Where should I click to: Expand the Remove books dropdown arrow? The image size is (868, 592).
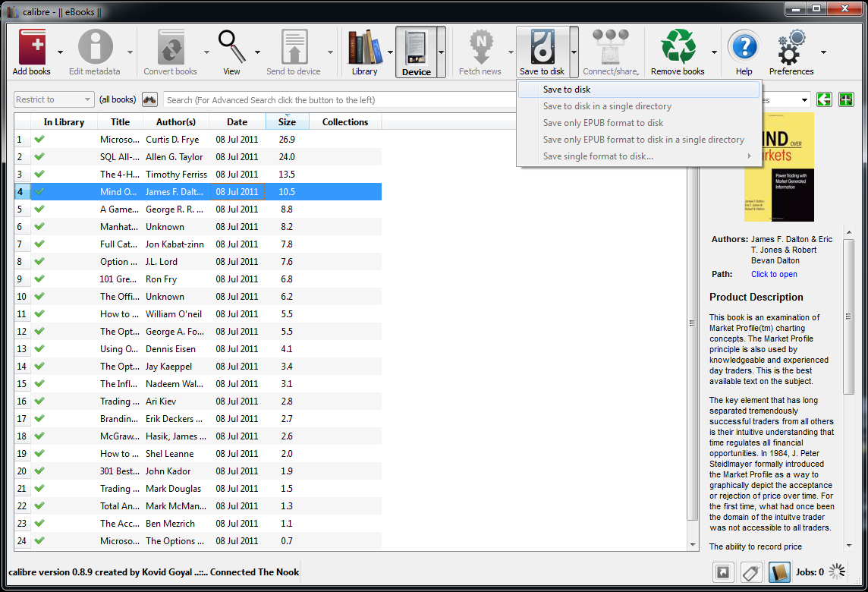click(x=713, y=52)
